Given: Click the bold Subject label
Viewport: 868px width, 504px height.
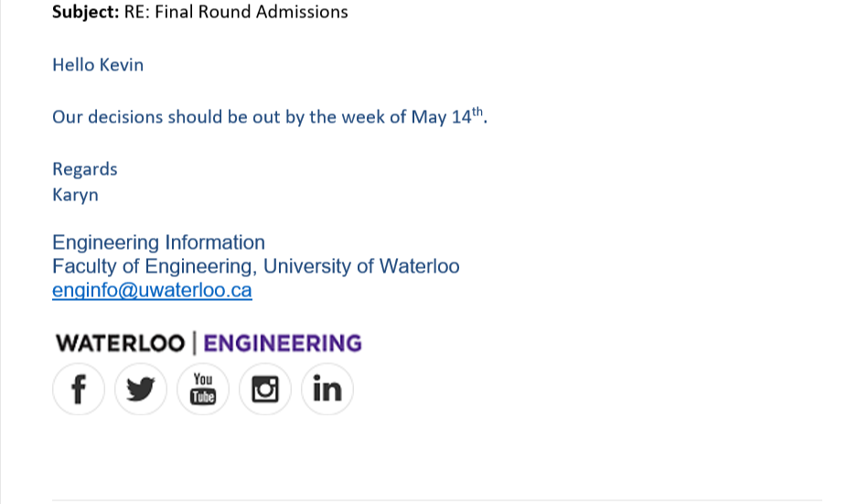Looking at the screenshot, I should [80, 12].
